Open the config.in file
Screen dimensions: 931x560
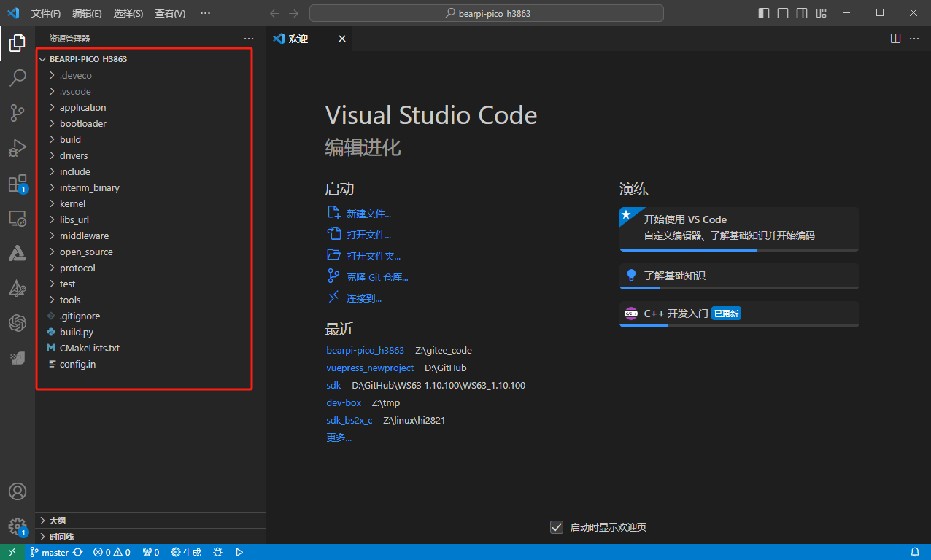tap(150, 364)
